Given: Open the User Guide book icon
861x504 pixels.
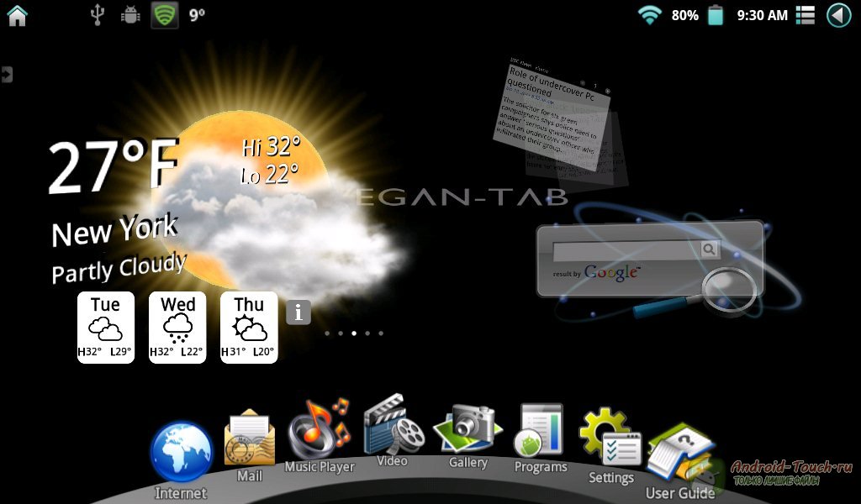Looking at the screenshot, I should click(x=679, y=454).
